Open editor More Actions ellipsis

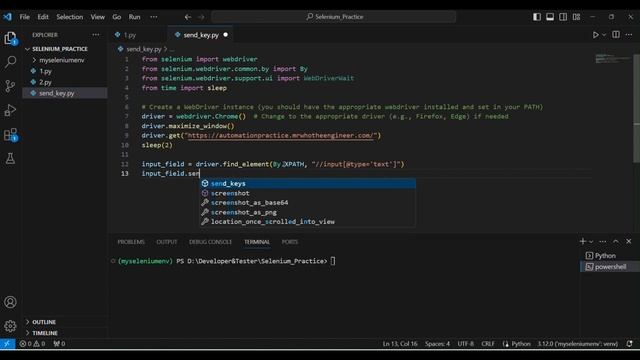629,35
